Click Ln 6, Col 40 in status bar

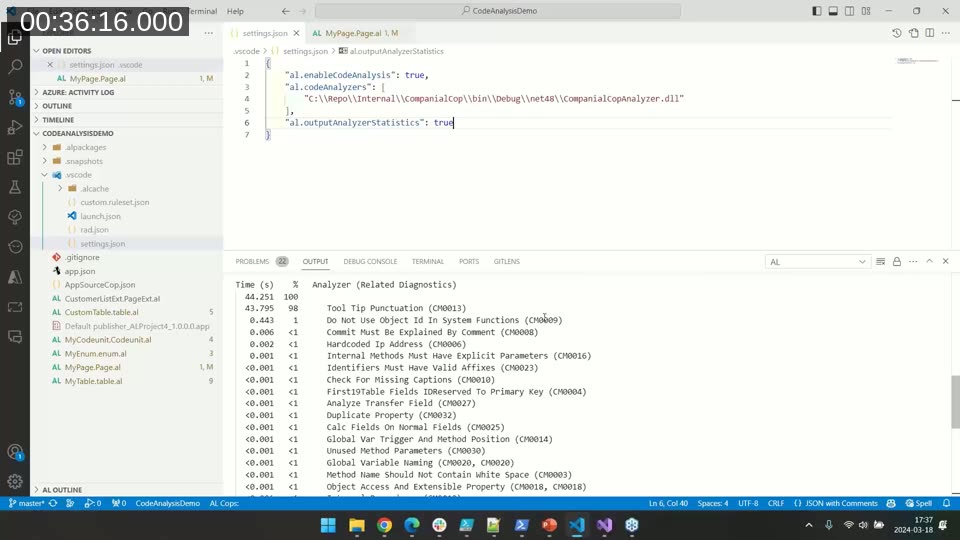(668, 503)
